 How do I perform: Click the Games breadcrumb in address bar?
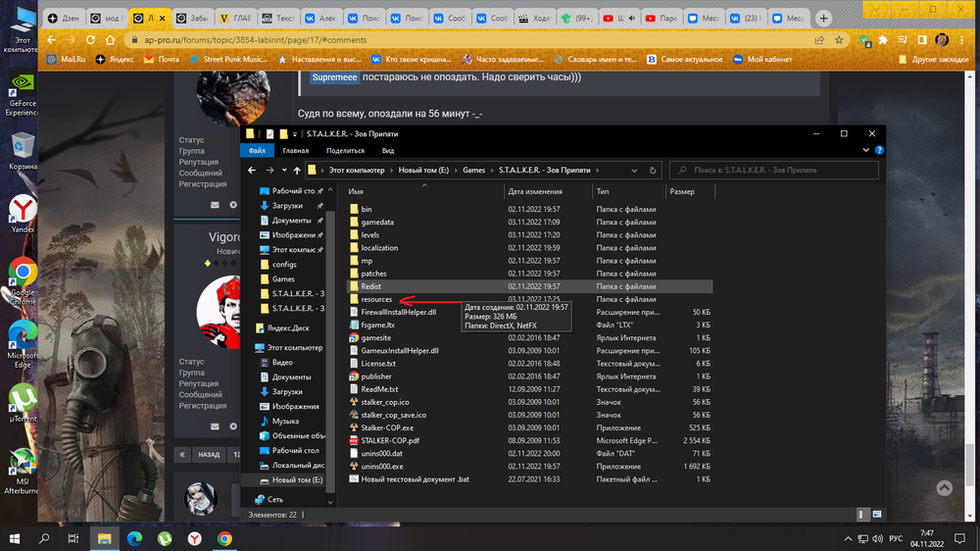tap(474, 171)
